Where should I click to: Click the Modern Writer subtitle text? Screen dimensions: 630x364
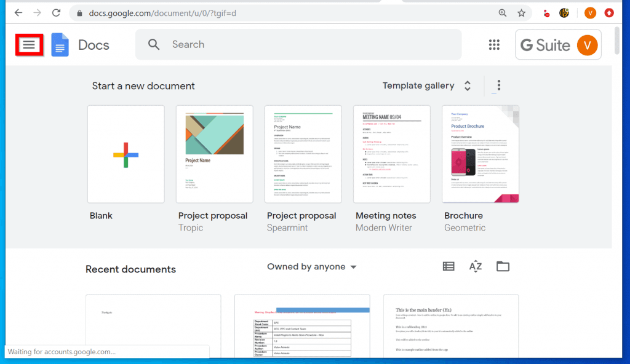coord(384,228)
